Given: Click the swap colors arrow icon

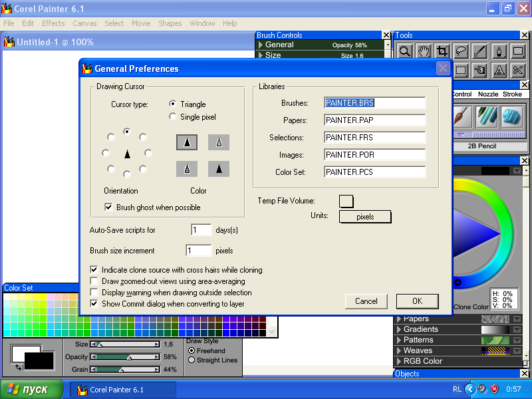Looking at the screenshot, I should point(18,367).
